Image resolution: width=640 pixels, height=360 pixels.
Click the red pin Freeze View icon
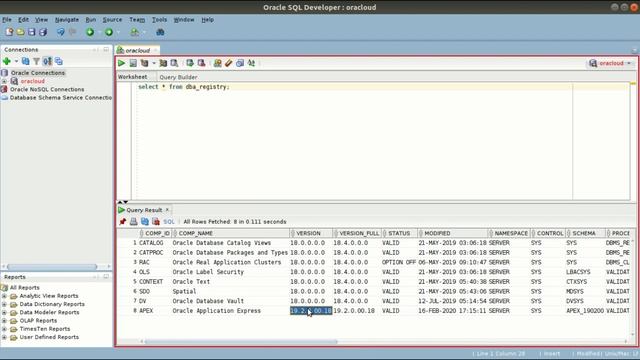[122, 222]
